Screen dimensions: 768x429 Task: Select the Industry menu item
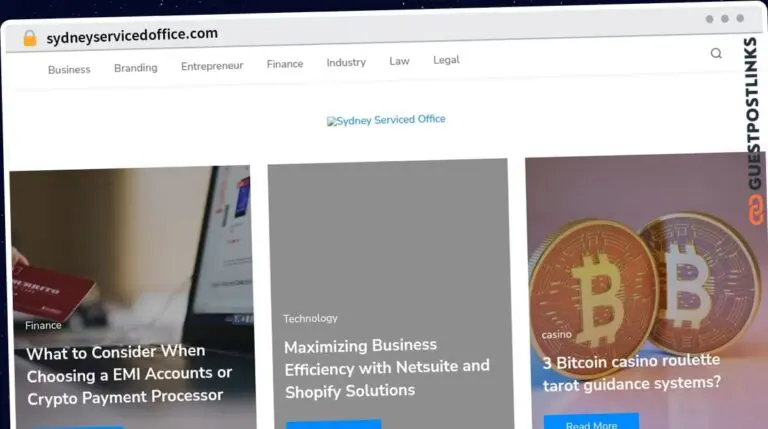pos(346,63)
